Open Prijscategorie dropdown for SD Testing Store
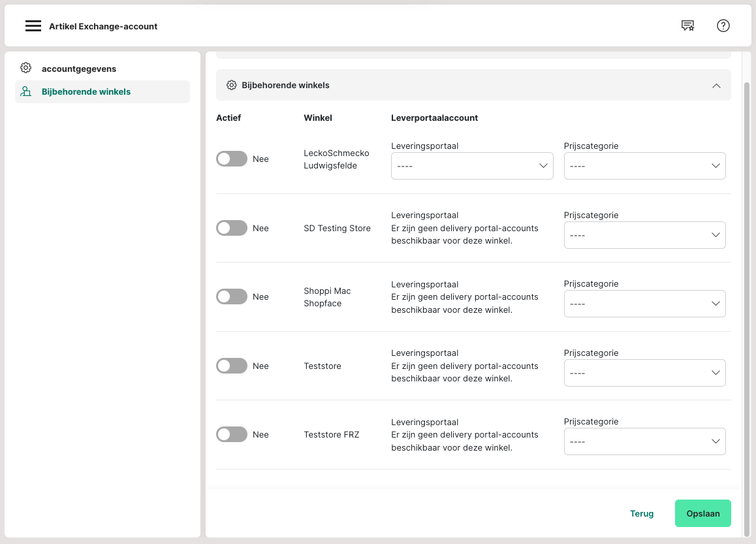Viewport: 756px width, 544px height. [644, 235]
